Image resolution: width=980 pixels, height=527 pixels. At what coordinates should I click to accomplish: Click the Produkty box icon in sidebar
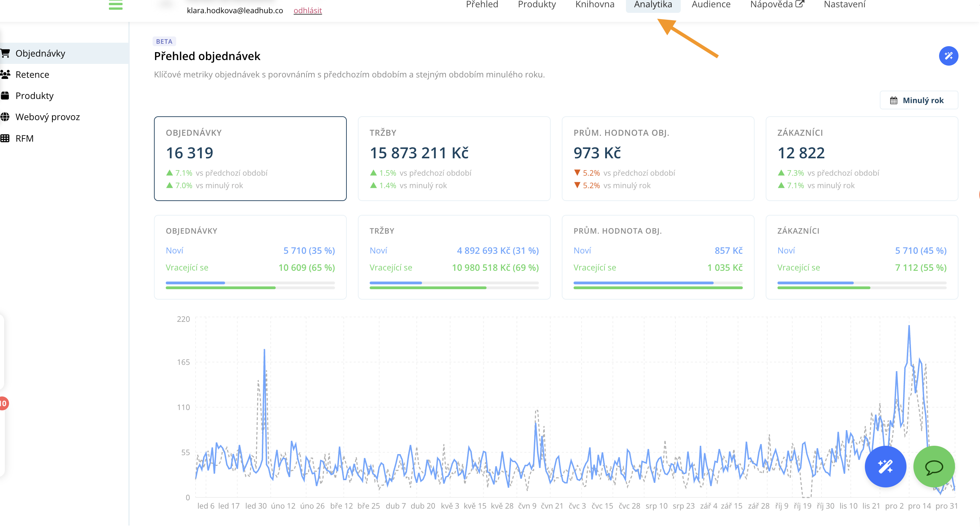(5, 95)
